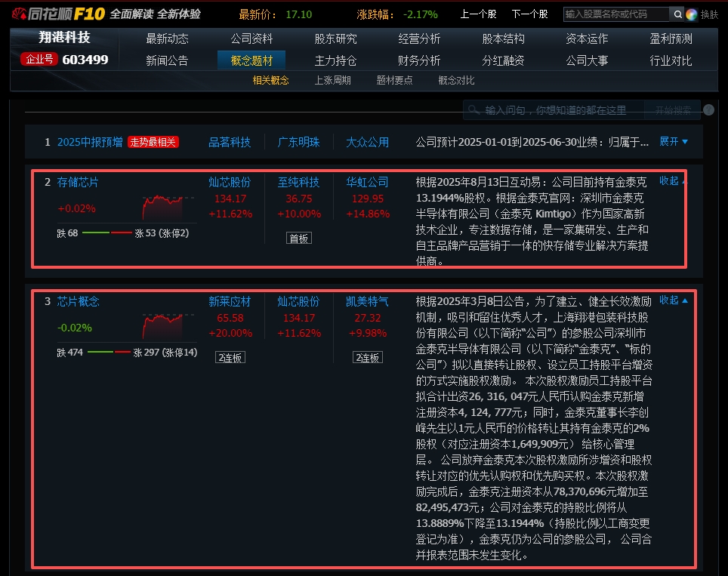Click 新莱应材 gain +20.00%
The height and width of the screenshot is (576, 728).
[x=230, y=333]
